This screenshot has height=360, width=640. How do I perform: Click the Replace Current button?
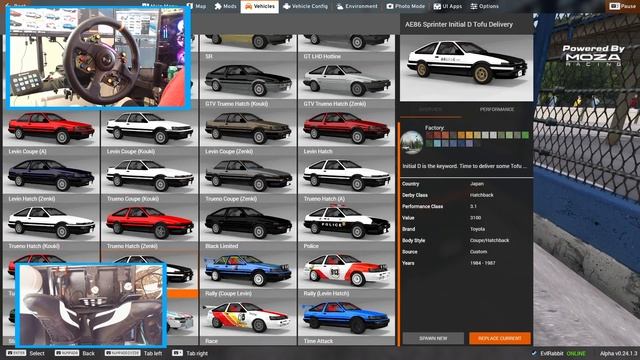pyautogui.click(x=500, y=338)
